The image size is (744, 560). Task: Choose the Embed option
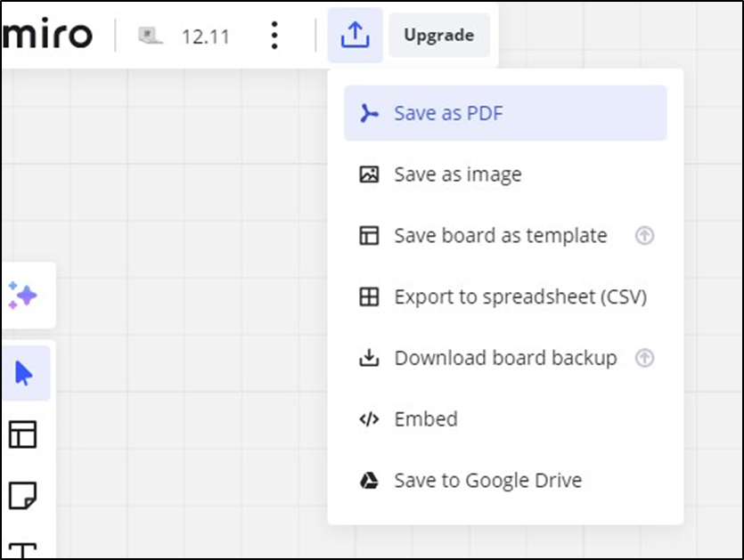point(505,418)
